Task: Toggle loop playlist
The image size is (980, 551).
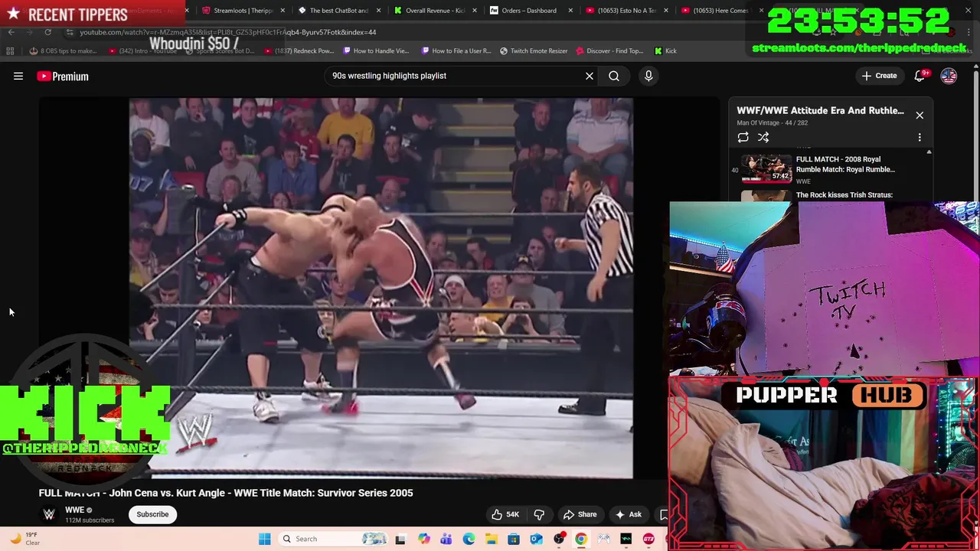Action: [743, 138]
